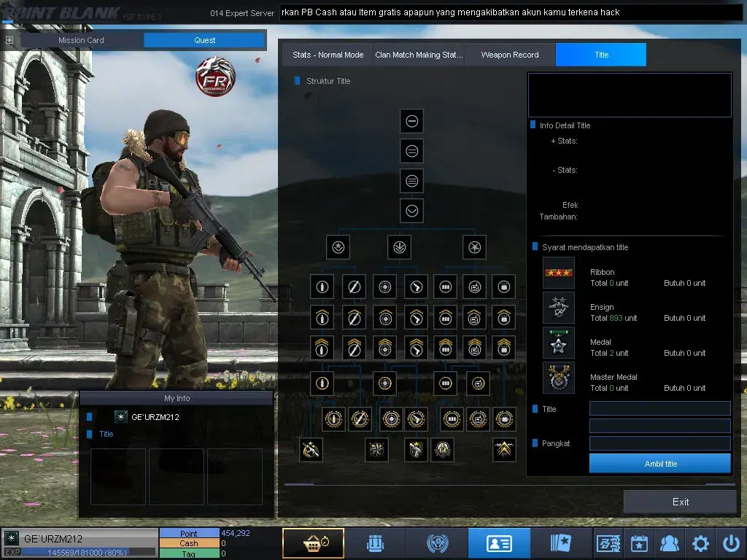Switch to the Mission Card tab
747x560 pixels.
click(x=81, y=41)
